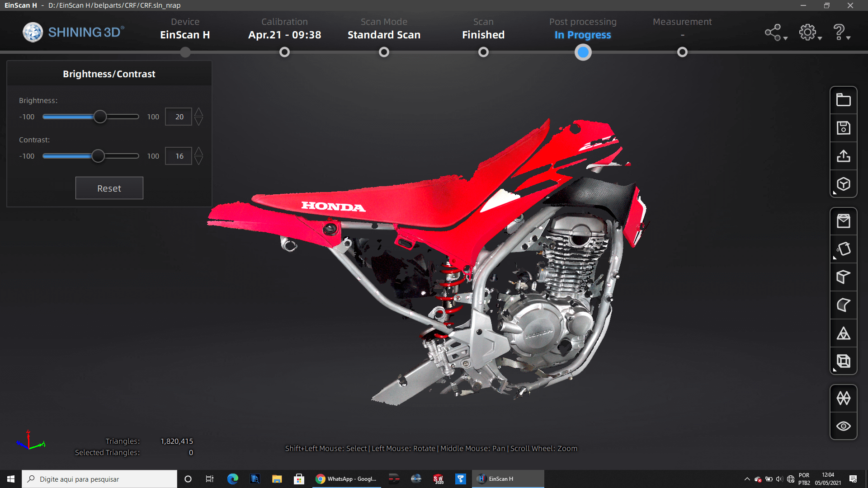Select the Measurement step

coord(682,29)
